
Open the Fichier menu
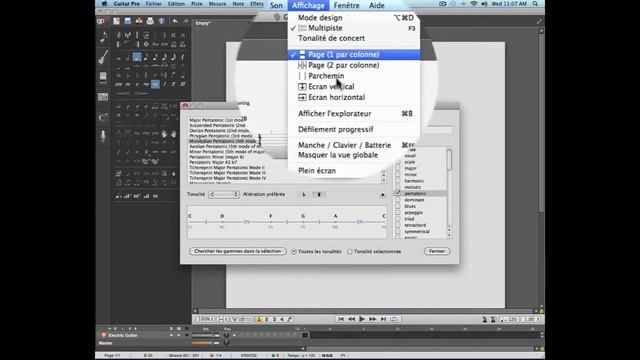click(153, 4)
